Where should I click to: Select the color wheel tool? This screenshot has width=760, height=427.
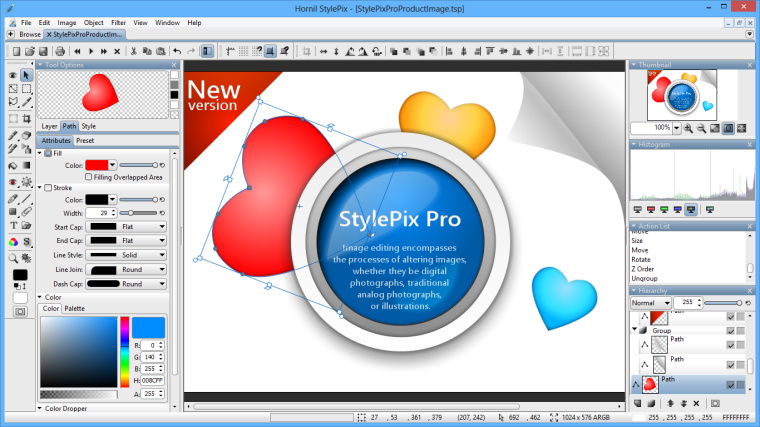click(13, 242)
